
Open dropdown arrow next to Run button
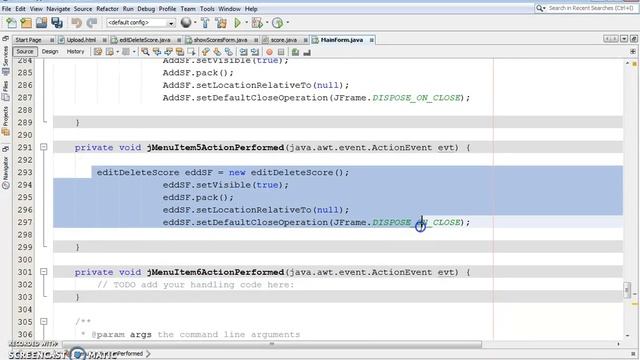coord(247,22)
